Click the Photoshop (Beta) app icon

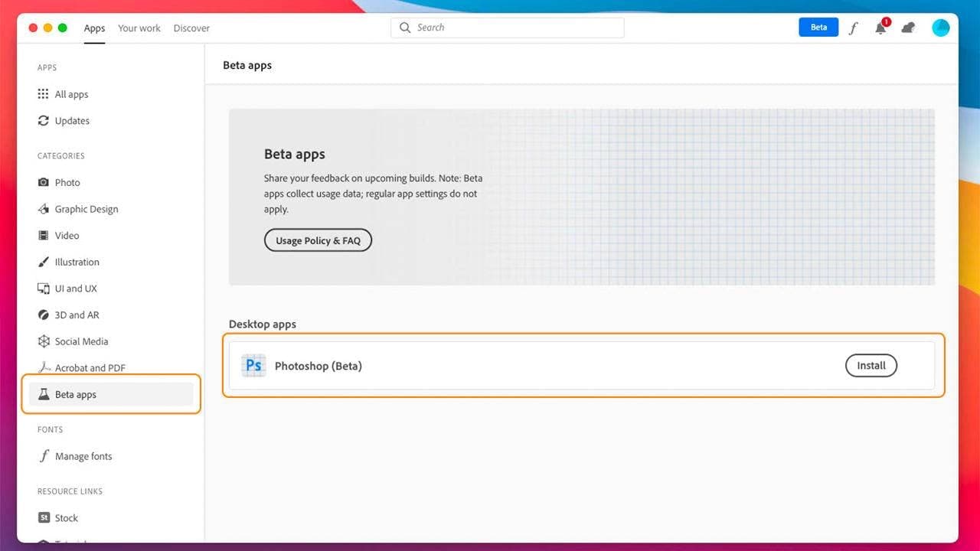[x=253, y=366]
